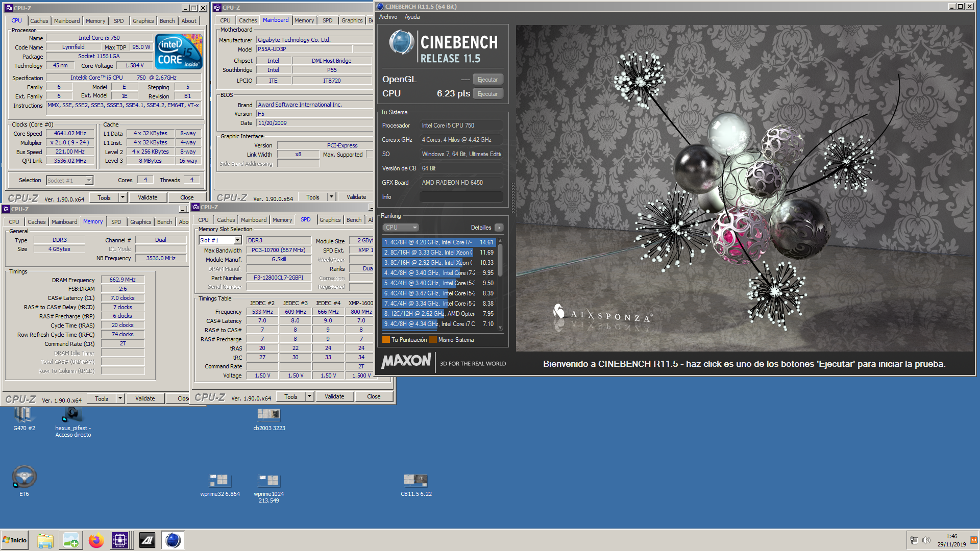Switch to Bench tab in the top-left CPU-Z
The height and width of the screenshot is (551, 980).
(167, 21)
